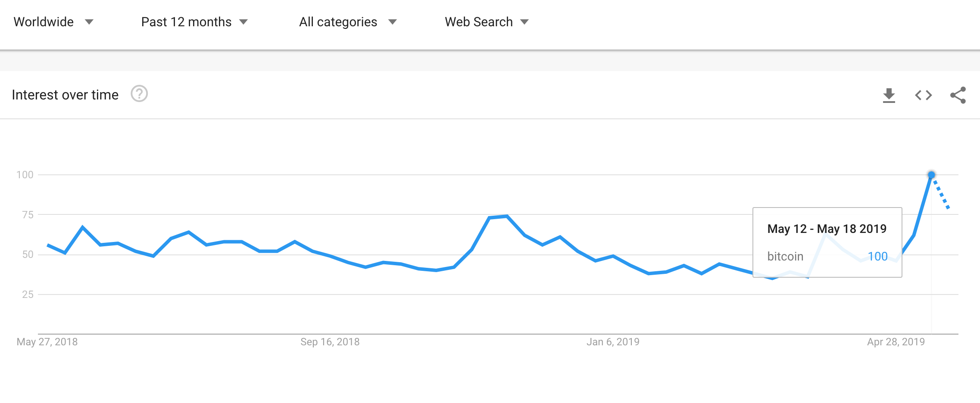This screenshot has height=403, width=980.
Task: Click the May 27, 2018 axis label
Action: pyautogui.click(x=47, y=342)
